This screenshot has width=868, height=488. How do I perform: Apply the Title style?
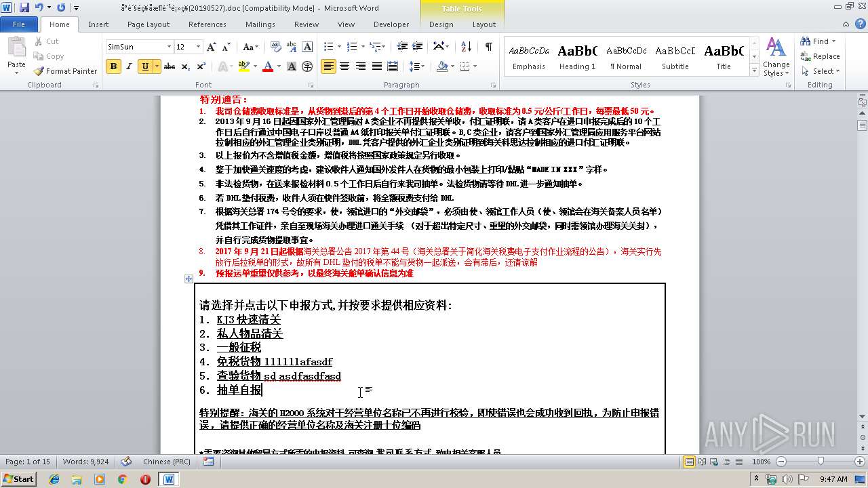coord(724,56)
